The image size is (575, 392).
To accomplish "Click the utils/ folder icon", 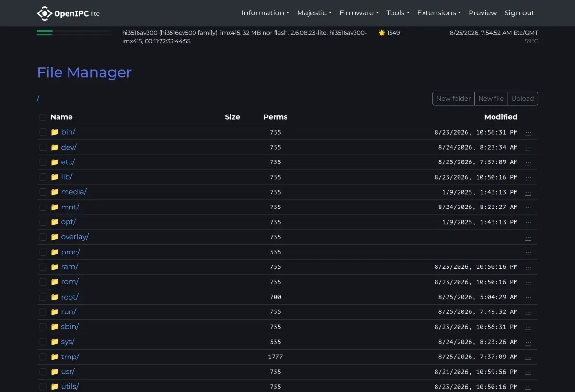I will [x=55, y=386].
